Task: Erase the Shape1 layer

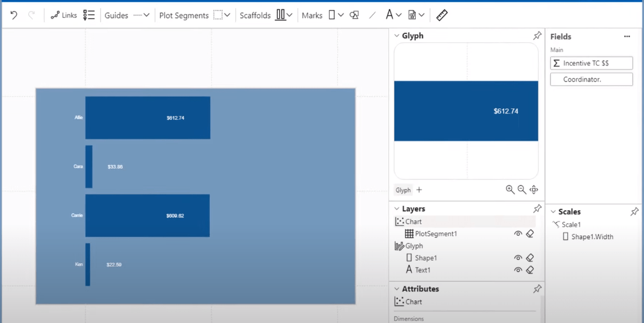Action: point(530,258)
